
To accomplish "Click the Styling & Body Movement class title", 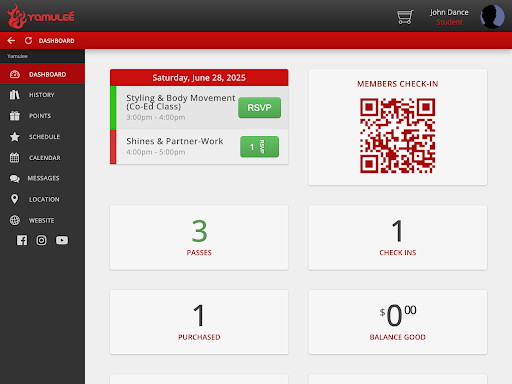I will point(181,102).
